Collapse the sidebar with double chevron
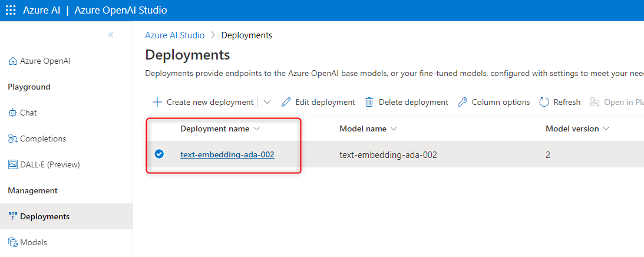 111,35
